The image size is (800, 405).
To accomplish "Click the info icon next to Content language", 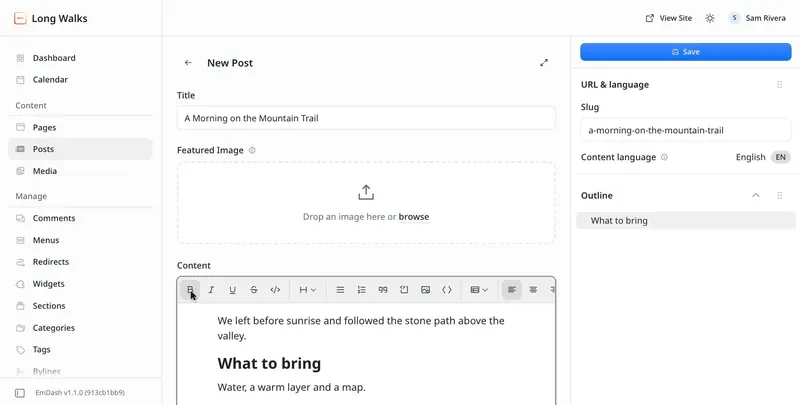I will [664, 157].
